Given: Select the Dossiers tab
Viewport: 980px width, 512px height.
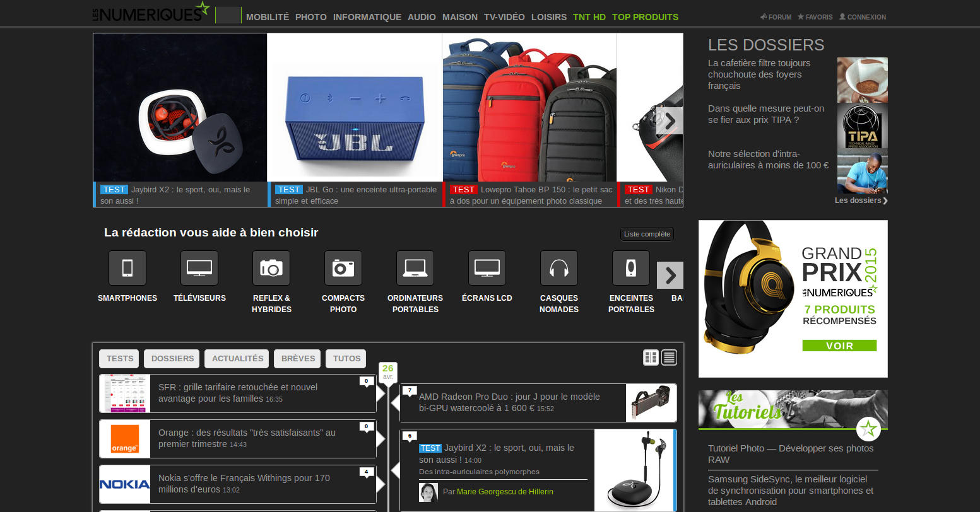Looking at the screenshot, I should 172,359.
